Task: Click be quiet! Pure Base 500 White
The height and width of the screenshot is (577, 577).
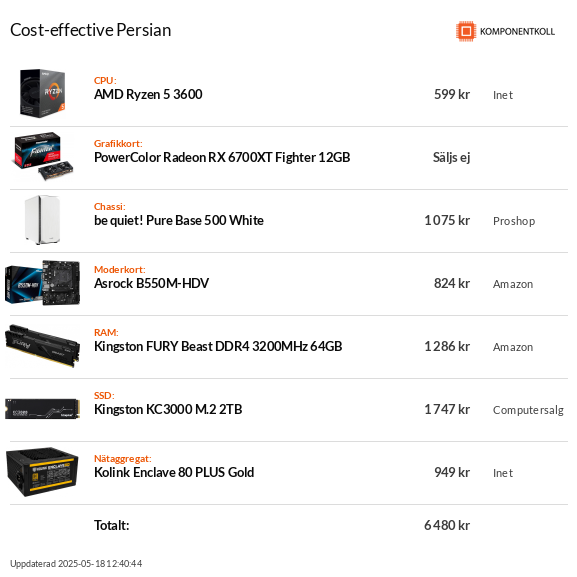Action: (179, 220)
